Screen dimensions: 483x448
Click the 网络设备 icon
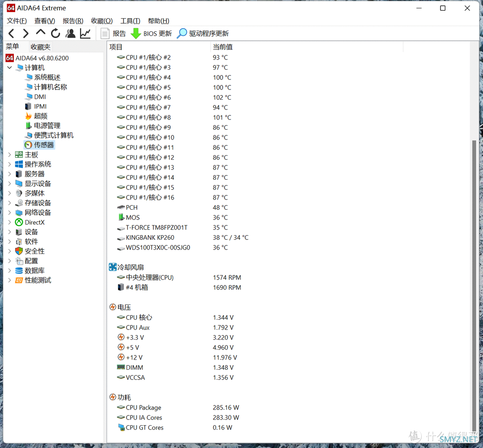(19, 212)
